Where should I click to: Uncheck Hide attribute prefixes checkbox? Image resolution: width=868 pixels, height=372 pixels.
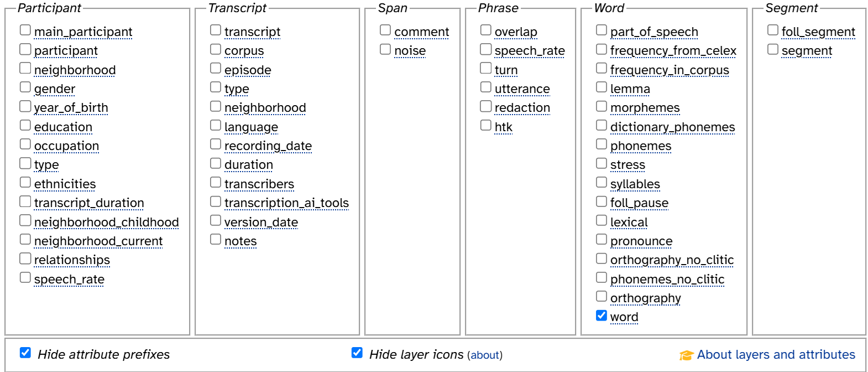(25, 353)
